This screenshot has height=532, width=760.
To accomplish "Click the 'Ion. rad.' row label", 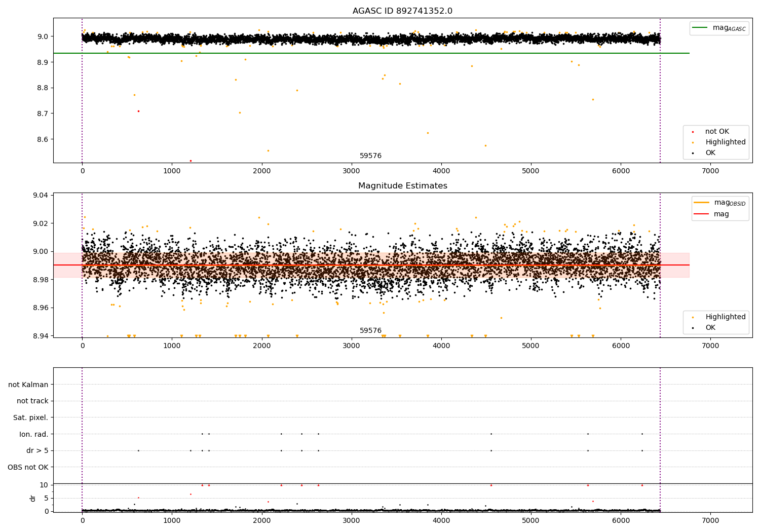I will point(34,434).
